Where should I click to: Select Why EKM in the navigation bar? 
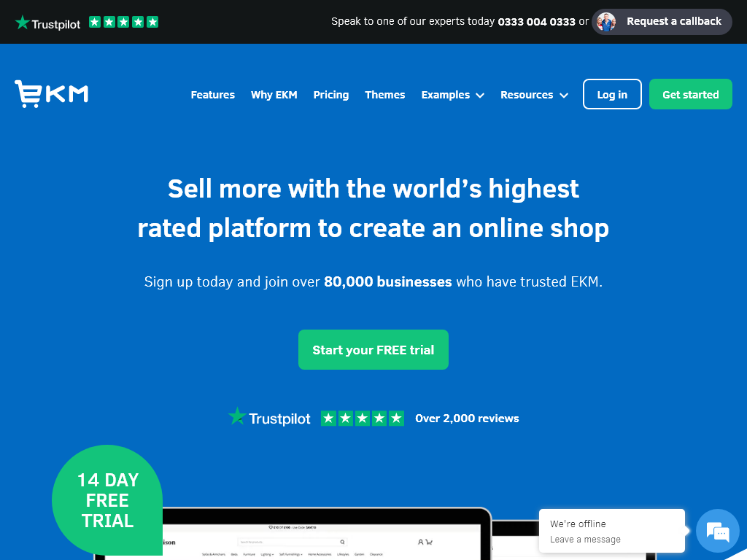click(274, 95)
